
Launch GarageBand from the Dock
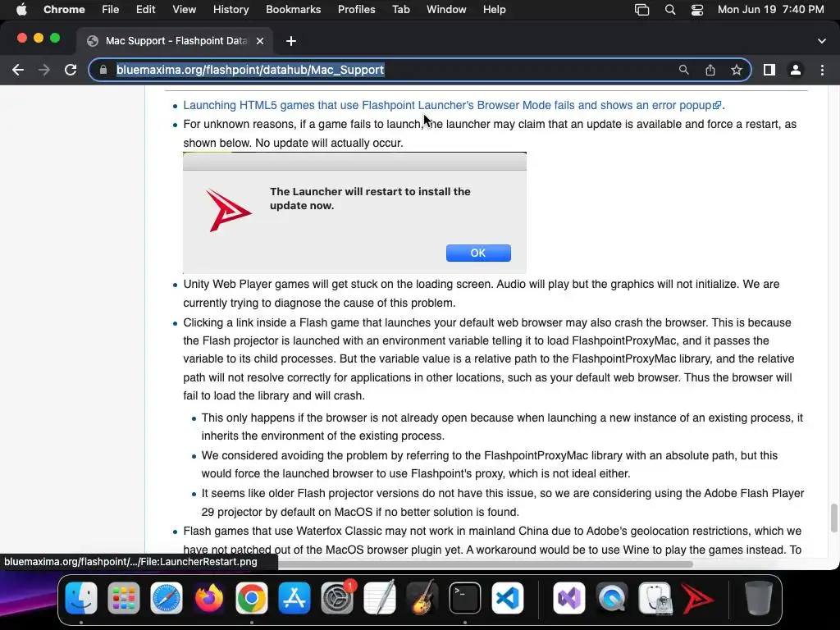(422, 598)
